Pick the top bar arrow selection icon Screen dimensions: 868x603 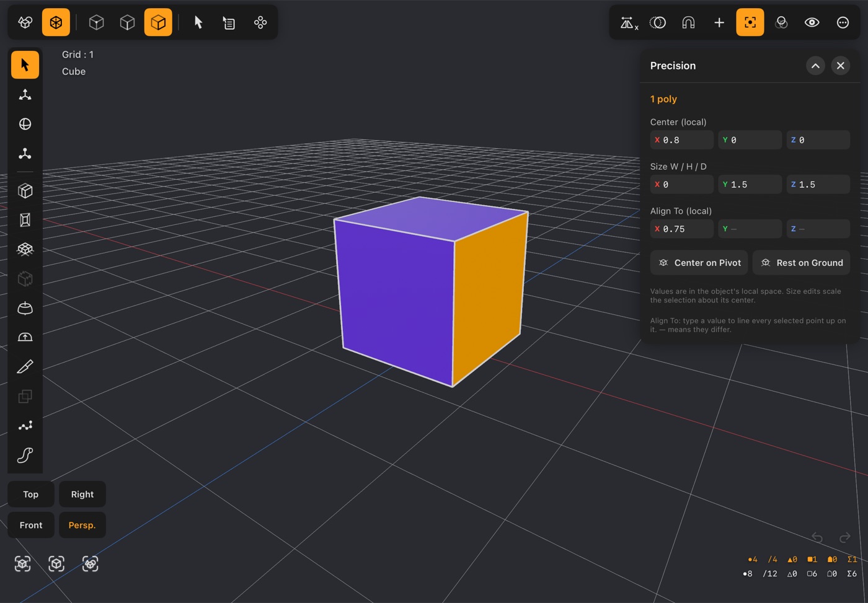[198, 22]
